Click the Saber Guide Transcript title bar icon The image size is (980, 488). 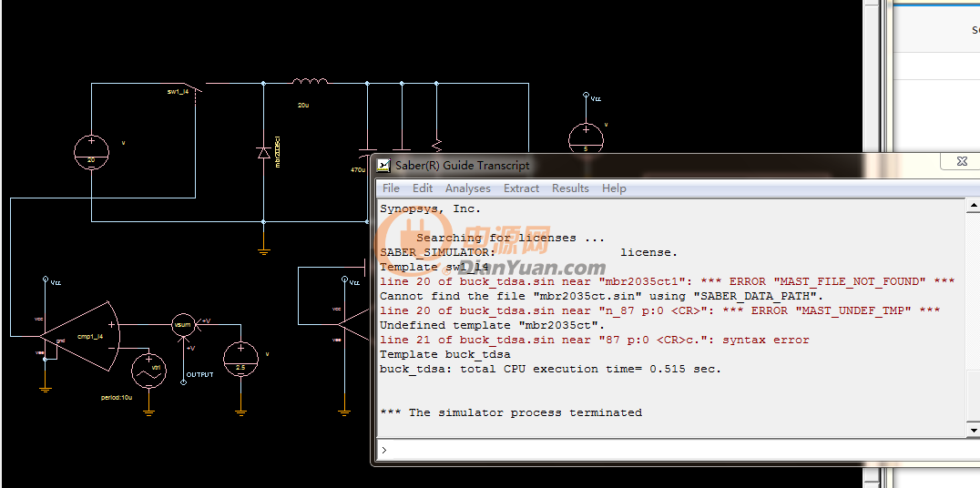pos(383,166)
